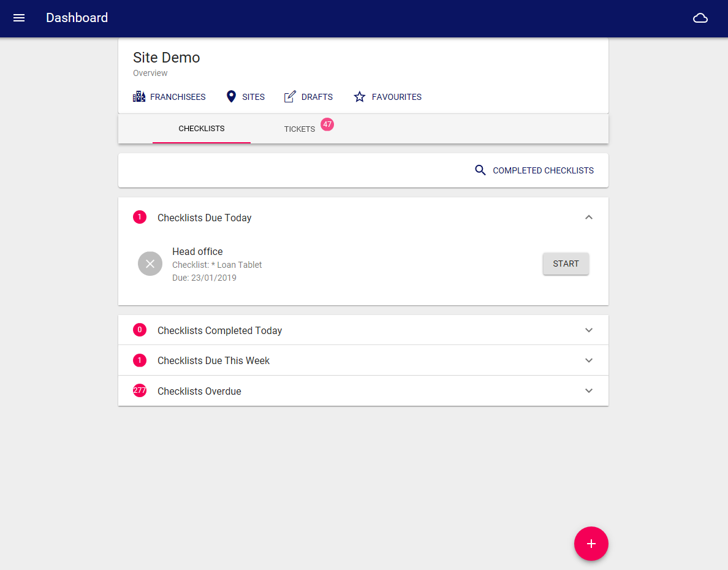
Task: Click the grey X status circle
Action: (150, 264)
